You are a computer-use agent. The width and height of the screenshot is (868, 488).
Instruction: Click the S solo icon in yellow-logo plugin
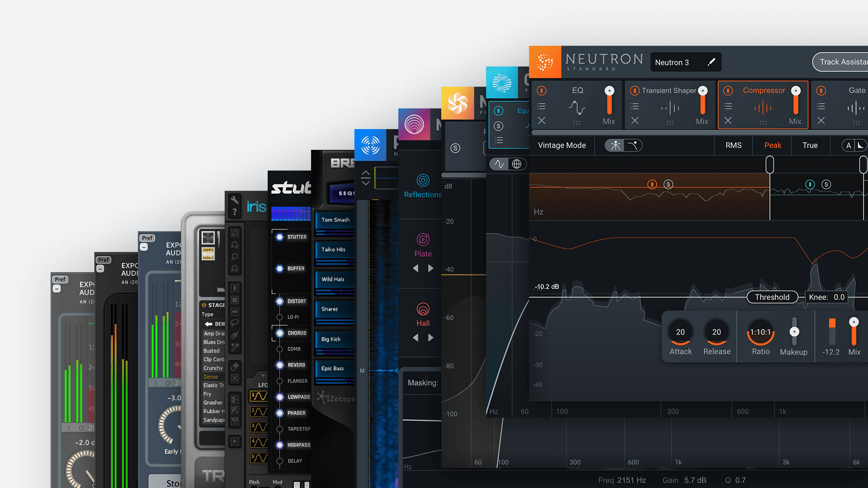[x=455, y=148]
